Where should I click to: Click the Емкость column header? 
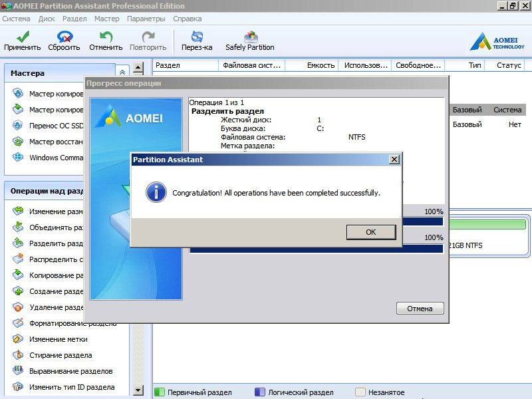(312, 65)
